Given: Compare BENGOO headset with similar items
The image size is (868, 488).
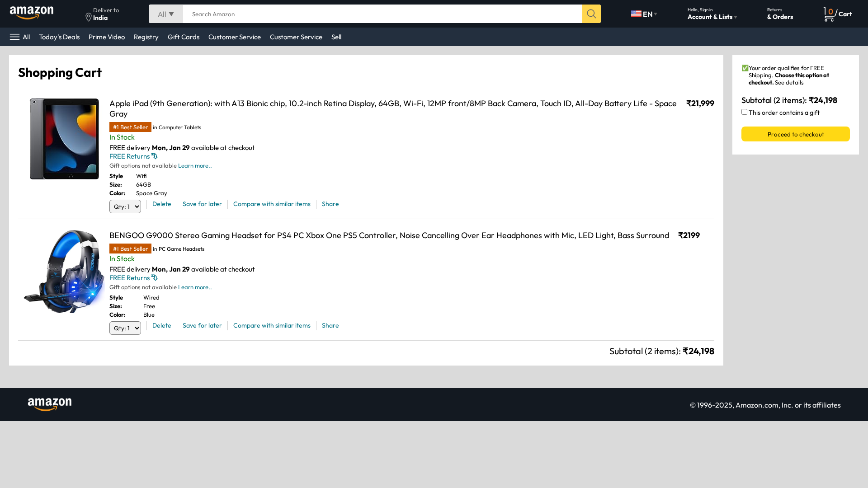Looking at the screenshot, I should coord(272,325).
